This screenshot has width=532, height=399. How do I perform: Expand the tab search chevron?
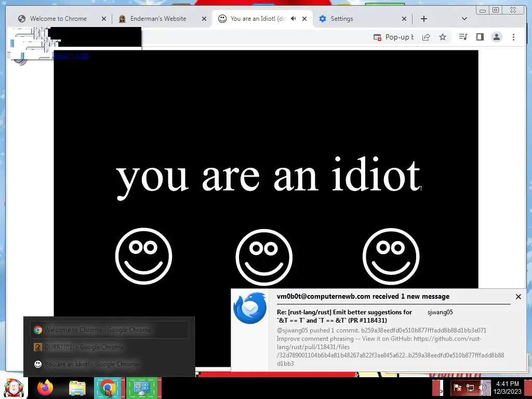(x=464, y=19)
